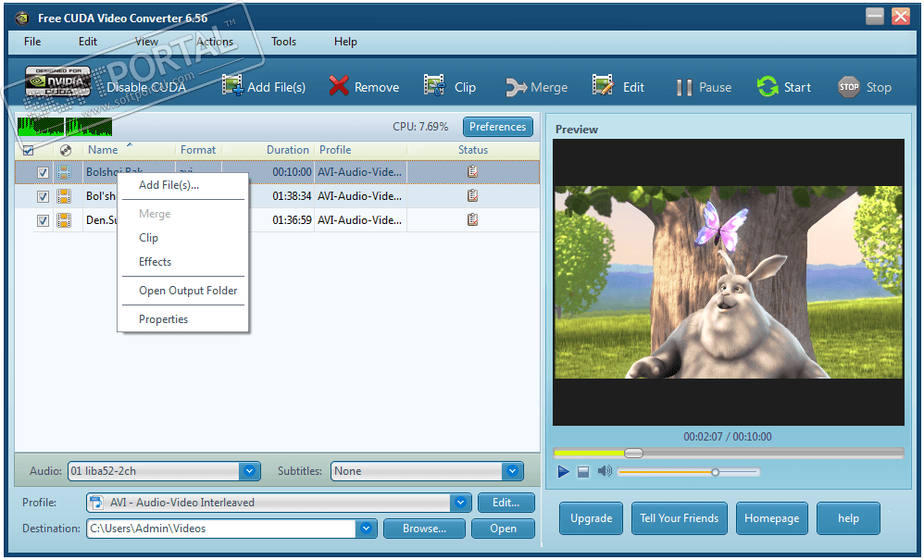Minimize the converter window

(x=875, y=17)
